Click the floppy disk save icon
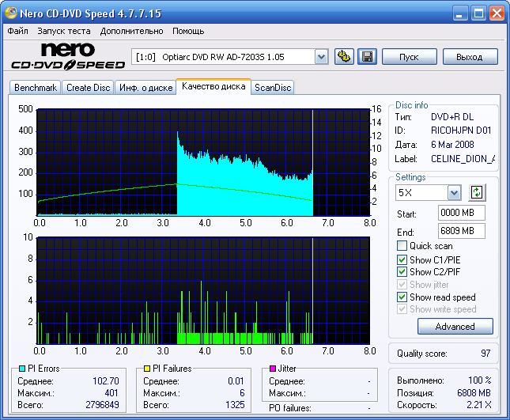510x420 pixels. pos(367,56)
